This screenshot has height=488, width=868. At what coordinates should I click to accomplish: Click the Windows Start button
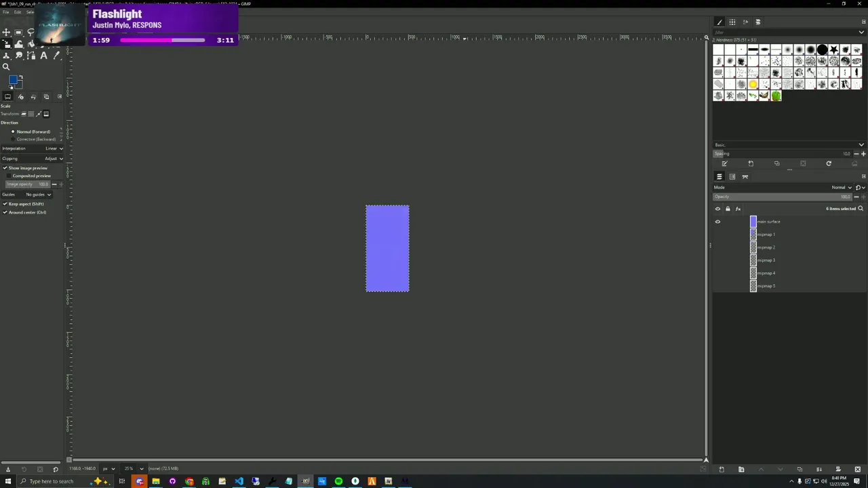(x=8, y=481)
